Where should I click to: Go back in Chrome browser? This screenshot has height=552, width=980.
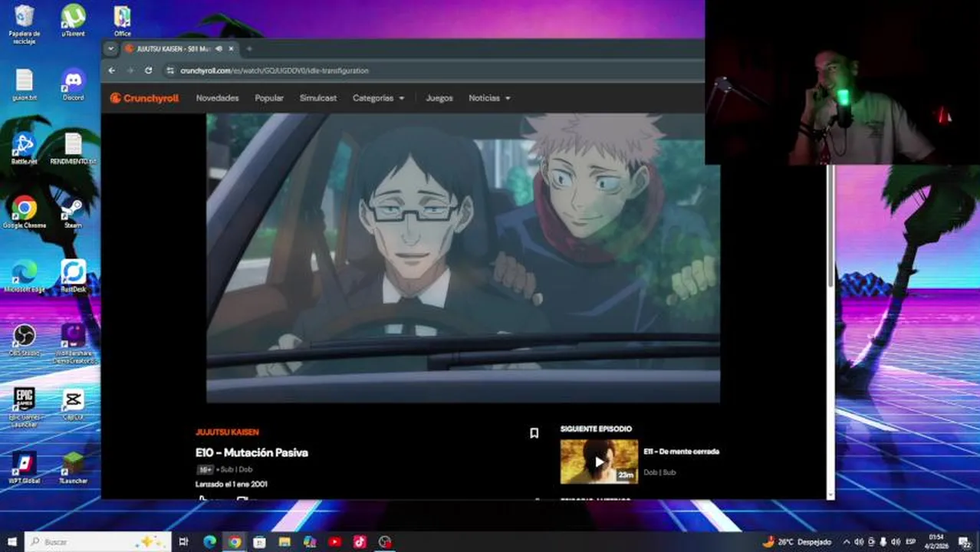(x=112, y=71)
